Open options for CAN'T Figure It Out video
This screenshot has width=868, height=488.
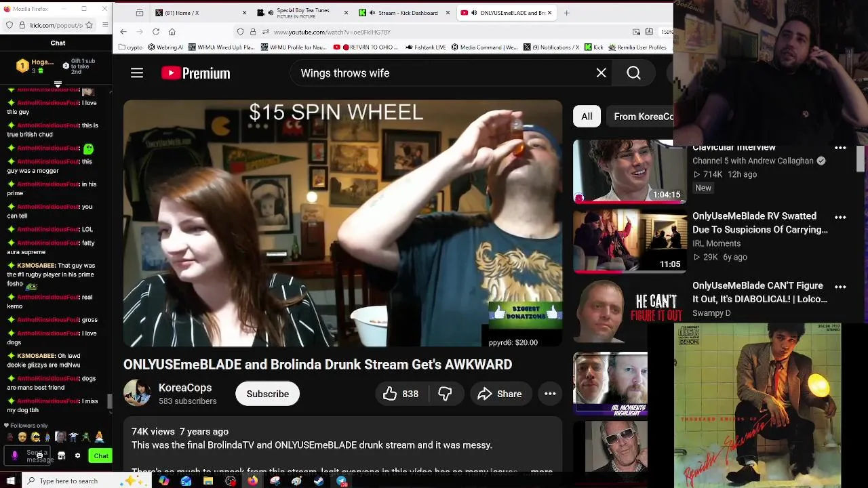[x=840, y=287]
